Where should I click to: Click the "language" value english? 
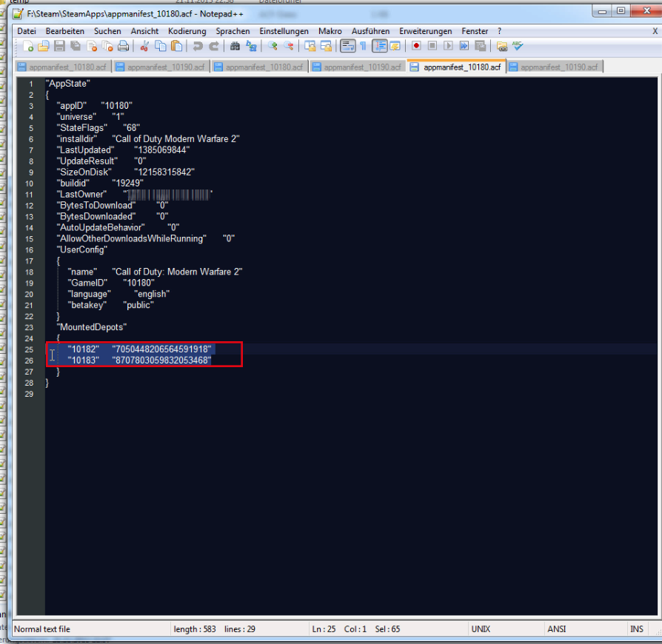[152, 294]
